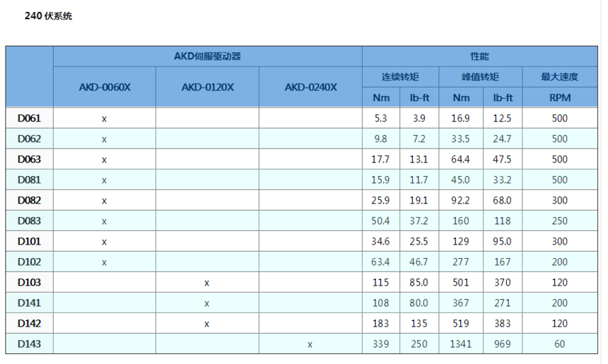This screenshot has width=608, height=364.
Task: Click the AKD伺服驱动器 header cell
Action: pos(207,57)
